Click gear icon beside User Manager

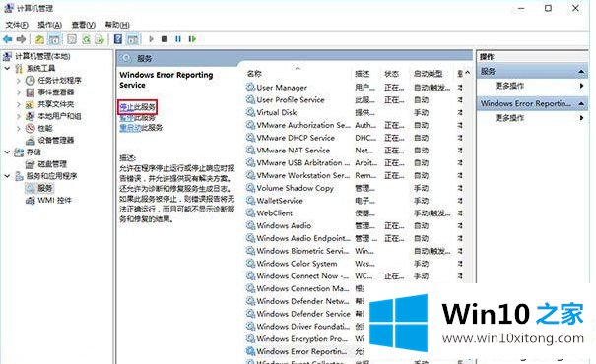(x=250, y=88)
